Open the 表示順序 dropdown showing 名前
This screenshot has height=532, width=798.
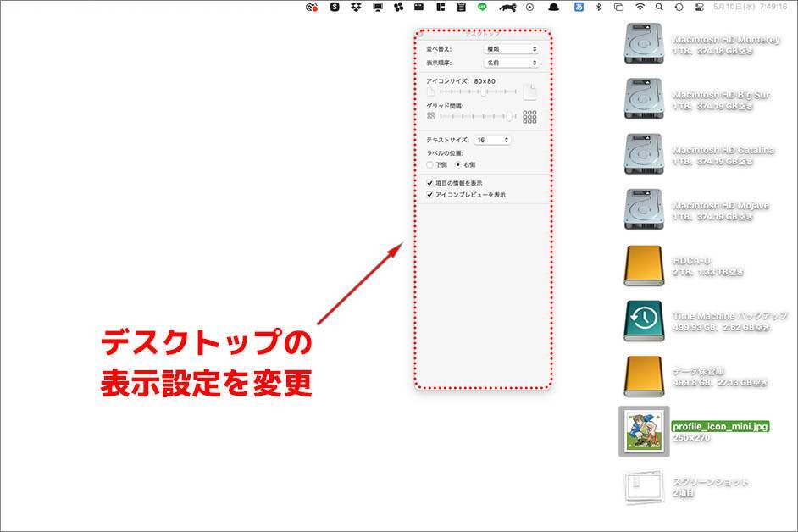[x=511, y=63]
